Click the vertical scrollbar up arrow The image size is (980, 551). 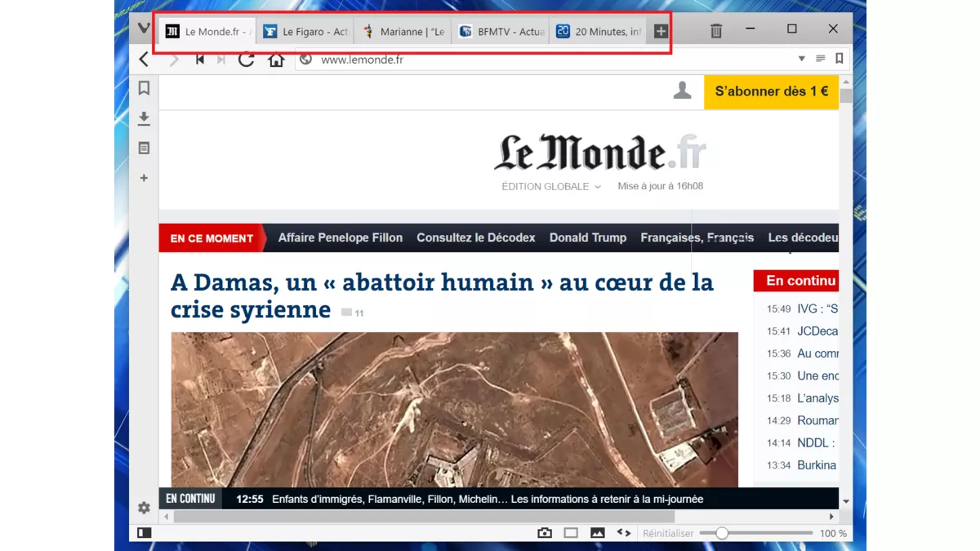coord(846,82)
